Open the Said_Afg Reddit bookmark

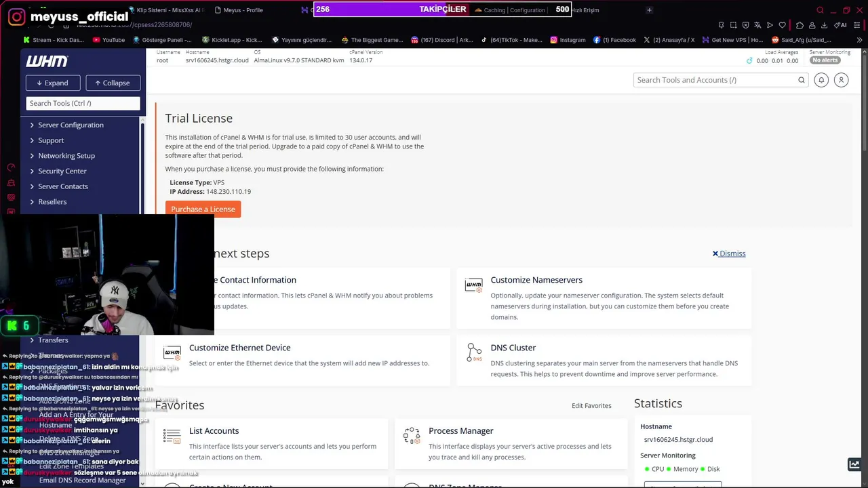pos(802,40)
